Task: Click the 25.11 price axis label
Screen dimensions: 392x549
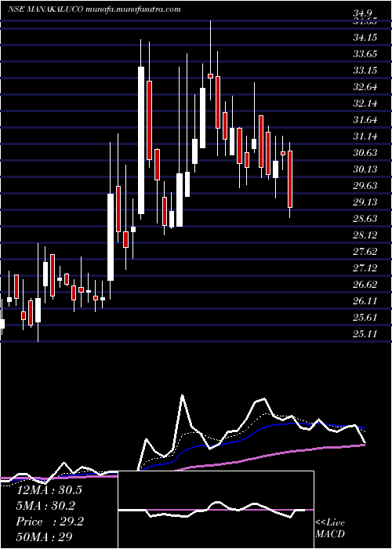Action: coord(365,333)
